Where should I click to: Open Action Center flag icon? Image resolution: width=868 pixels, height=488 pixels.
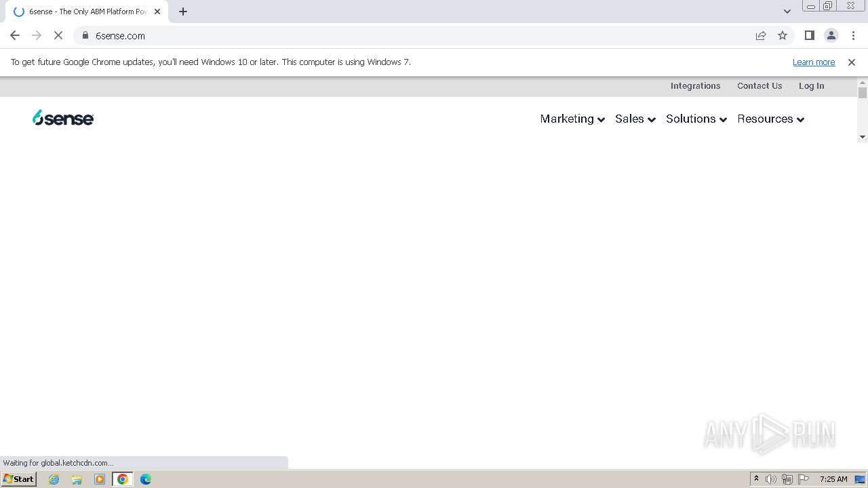(x=804, y=479)
